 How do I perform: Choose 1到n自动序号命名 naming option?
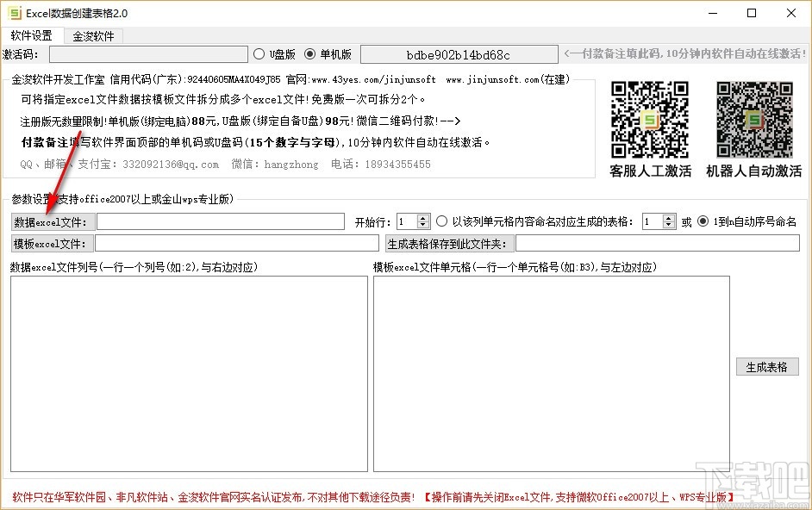pyautogui.click(x=703, y=221)
